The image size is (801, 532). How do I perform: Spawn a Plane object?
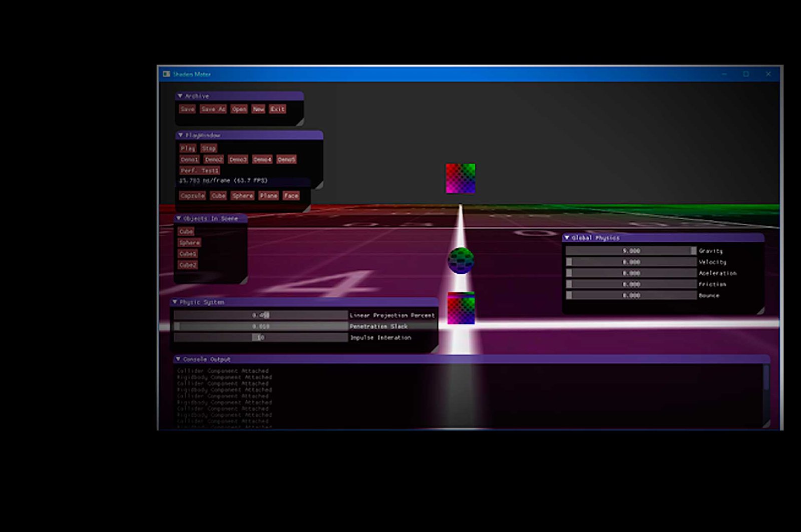[x=268, y=196]
